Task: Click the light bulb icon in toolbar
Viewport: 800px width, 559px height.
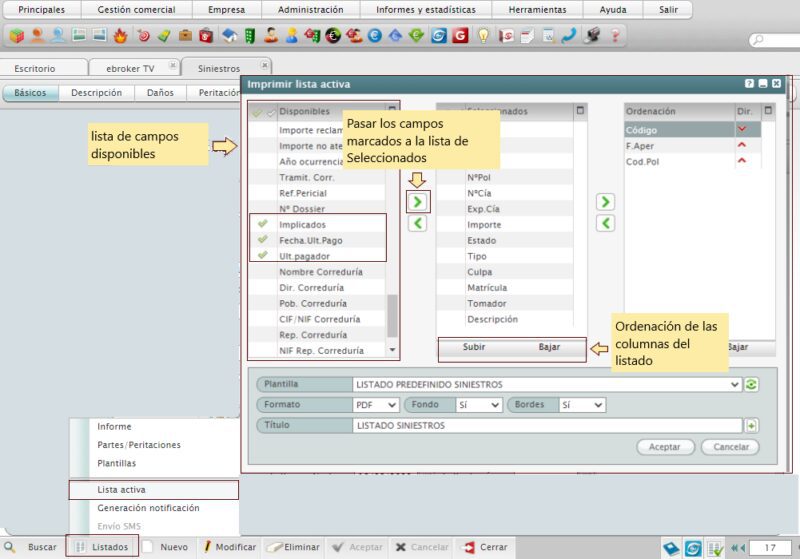Action: 483,36
